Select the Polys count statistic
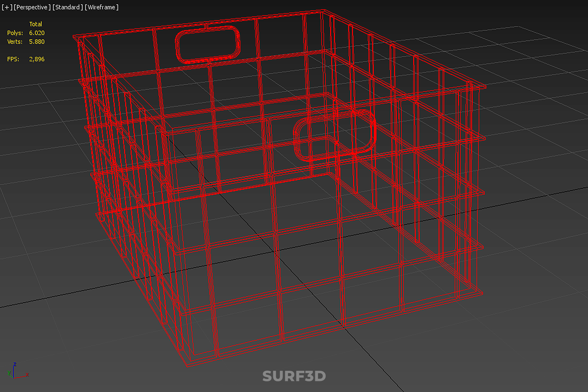588x392 pixels. pyautogui.click(x=15, y=33)
